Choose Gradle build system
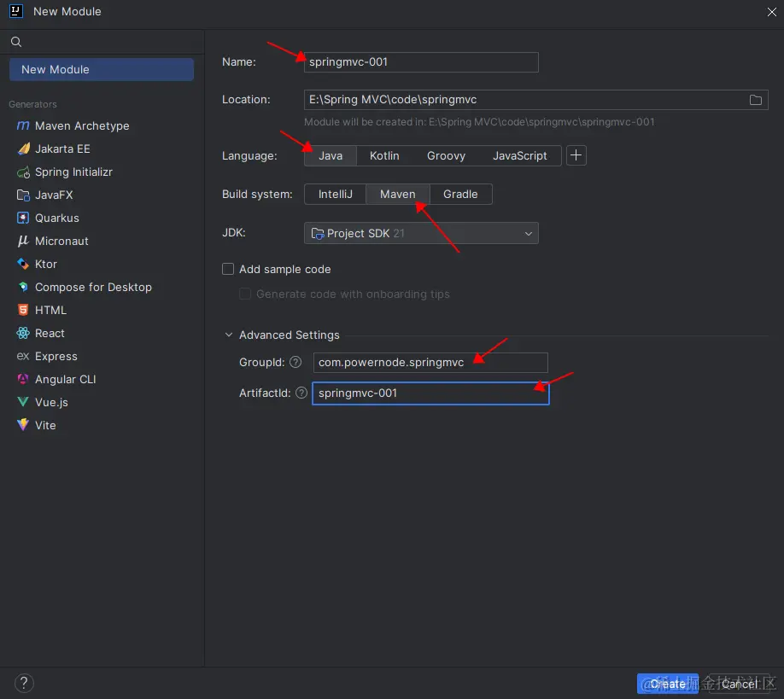The image size is (784, 699). pos(460,195)
